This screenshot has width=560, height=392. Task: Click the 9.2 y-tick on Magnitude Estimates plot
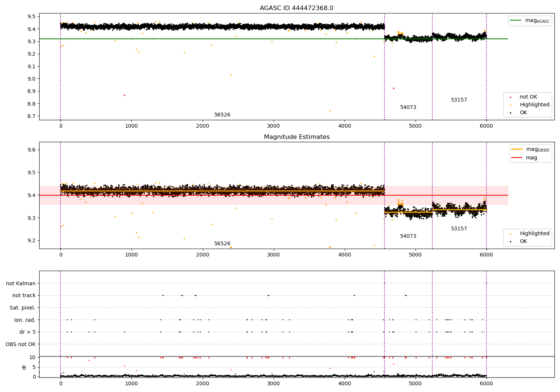[31, 240]
